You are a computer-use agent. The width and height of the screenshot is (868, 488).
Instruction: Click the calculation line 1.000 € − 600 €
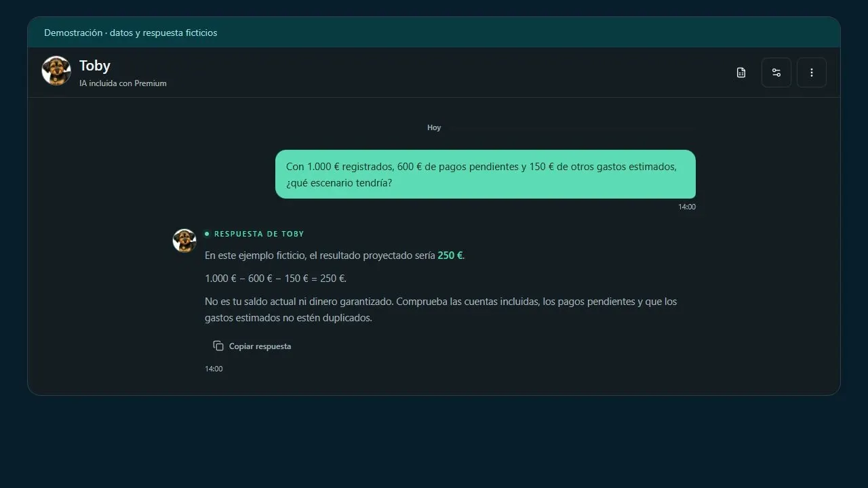click(275, 279)
